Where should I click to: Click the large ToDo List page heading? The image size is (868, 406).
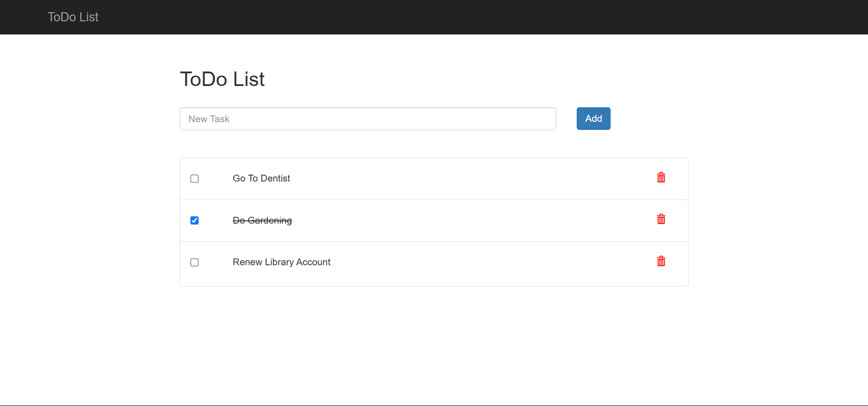(222, 79)
